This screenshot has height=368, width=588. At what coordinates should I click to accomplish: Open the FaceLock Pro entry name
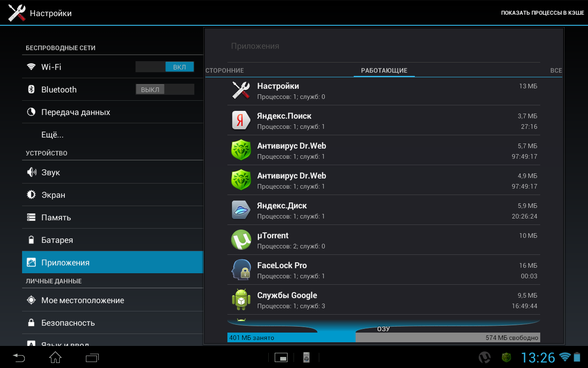tap(282, 265)
